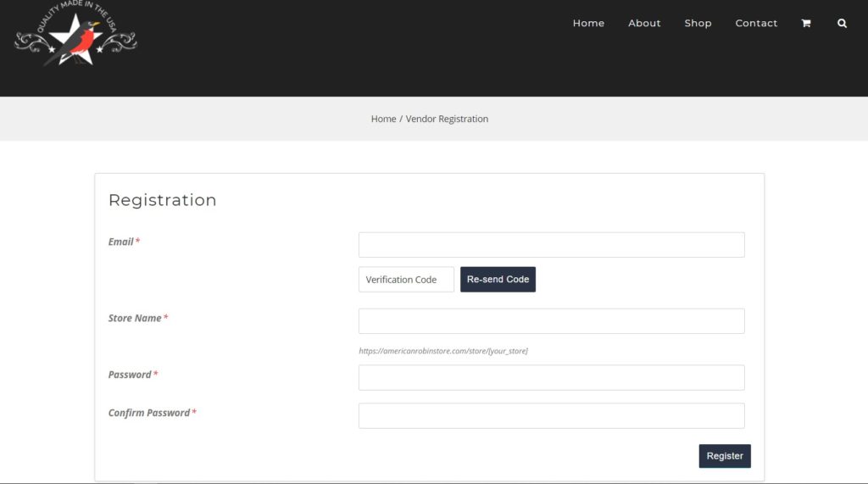Open the Contact page from navigation
Viewport: 868px width, 484px height.
[x=756, y=24]
